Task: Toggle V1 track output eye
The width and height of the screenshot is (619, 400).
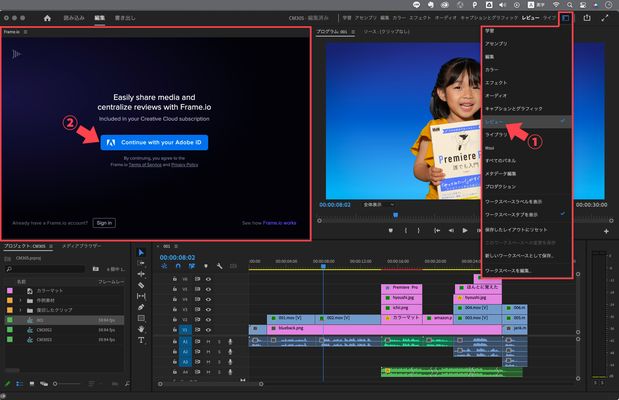Action: (x=208, y=330)
